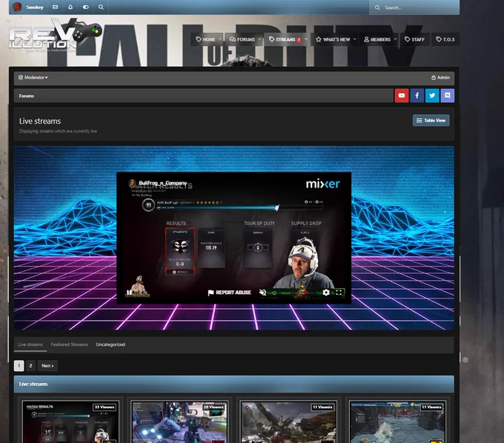Click the BullFrog_n_Company streamer avatar

coord(132,183)
